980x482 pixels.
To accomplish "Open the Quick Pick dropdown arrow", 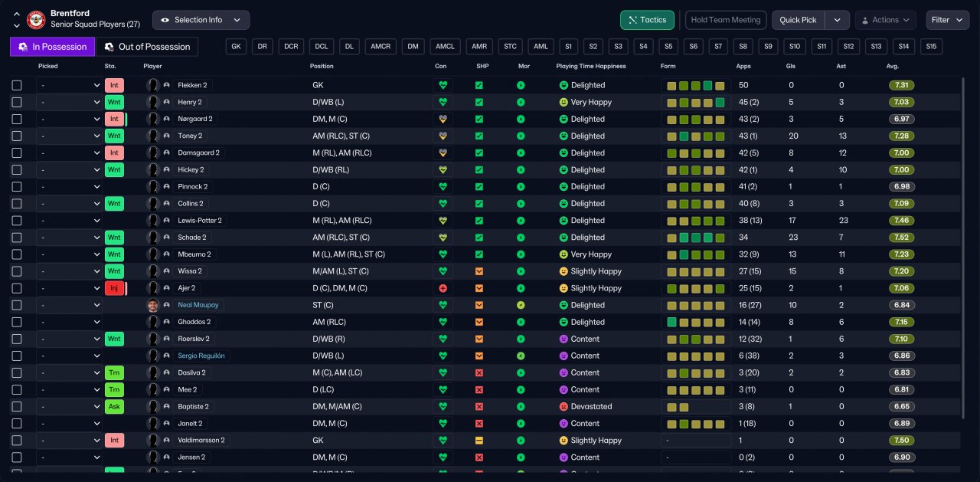I will point(838,20).
